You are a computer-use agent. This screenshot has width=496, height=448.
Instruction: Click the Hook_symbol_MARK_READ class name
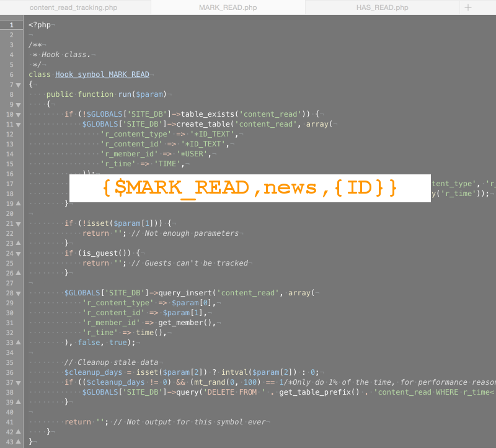[102, 74]
